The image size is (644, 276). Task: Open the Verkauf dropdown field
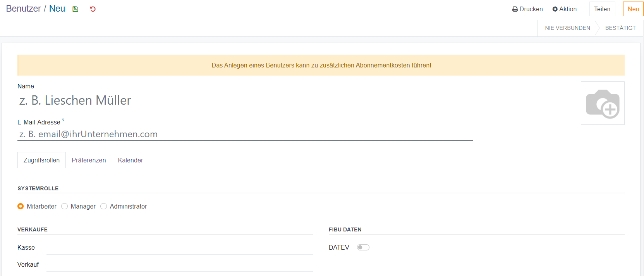point(179,265)
